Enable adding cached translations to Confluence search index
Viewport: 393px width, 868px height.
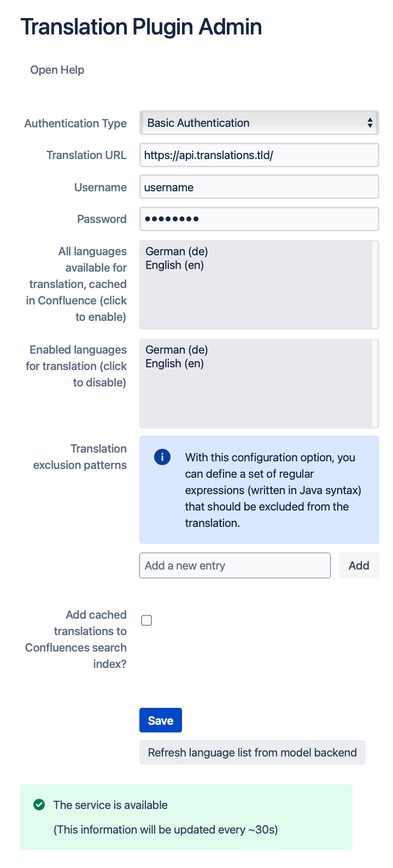click(x=146, y=620)
